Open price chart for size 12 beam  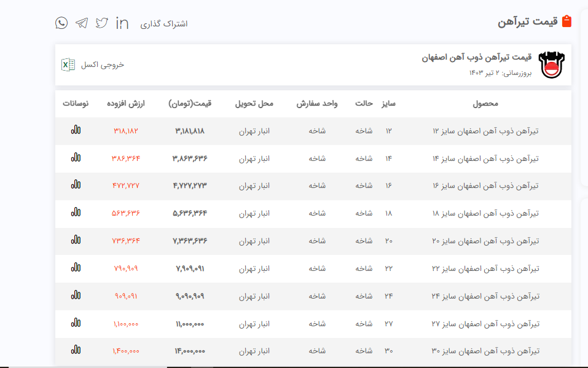(76, 131)
